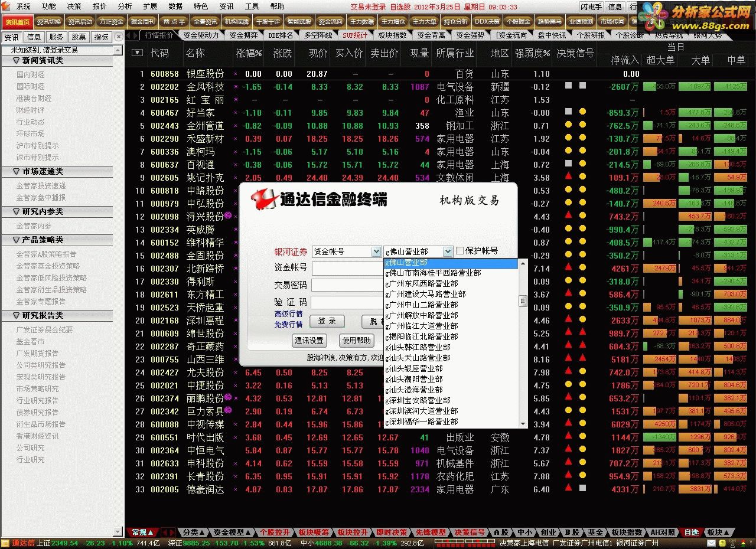
Task: Collapse the 产品策略类 section
Action: point(17,240)
